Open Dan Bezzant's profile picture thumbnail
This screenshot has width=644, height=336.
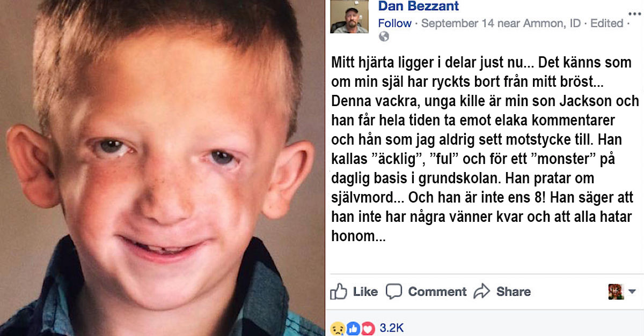[349, 17]
